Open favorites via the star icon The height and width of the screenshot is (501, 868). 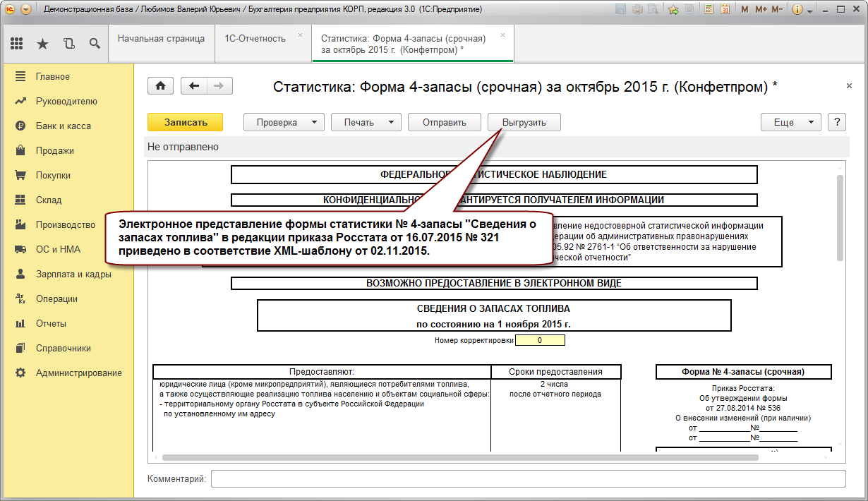pyautogui.click(x=42, y=43)
